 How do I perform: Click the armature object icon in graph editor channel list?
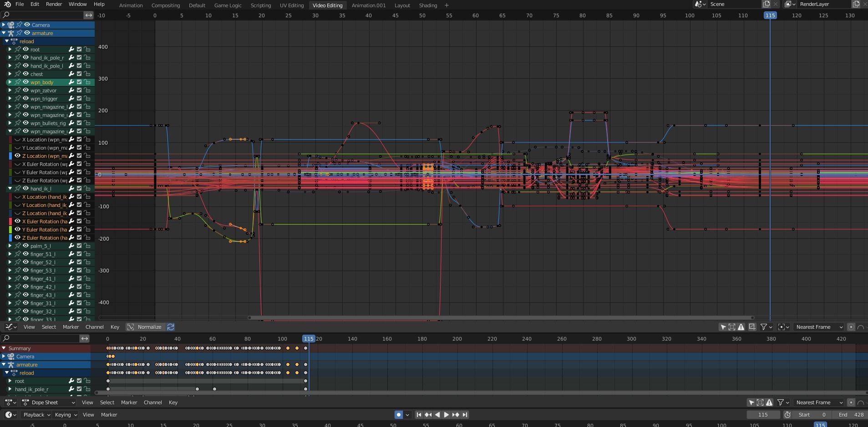coord(10,33)
